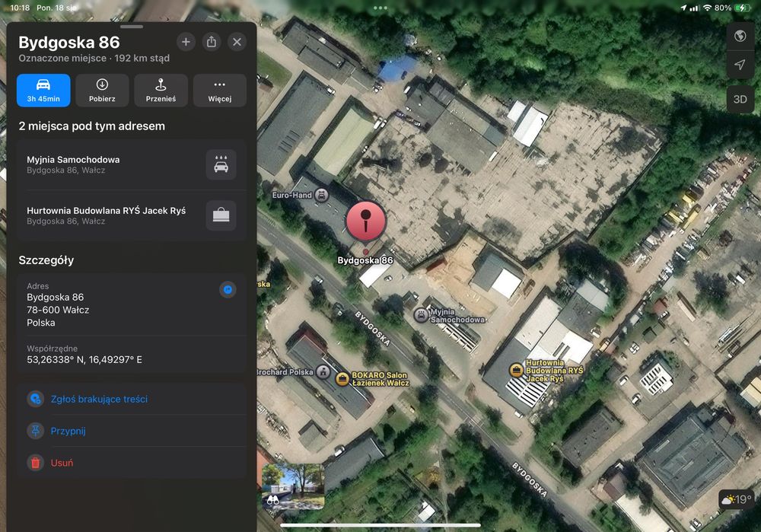Open Hurtownia Budowlana RYŚ Jacek Ryś entry

coord(131,215)
